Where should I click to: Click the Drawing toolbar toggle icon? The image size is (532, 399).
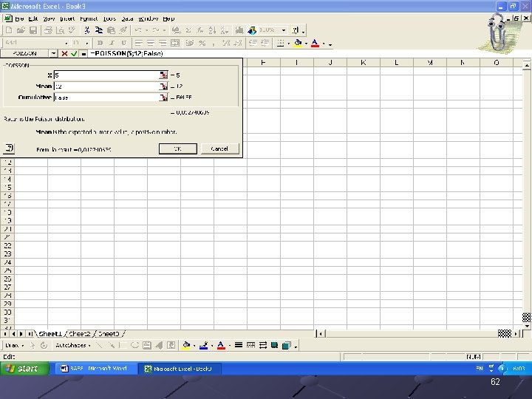(x=252, y=30)
